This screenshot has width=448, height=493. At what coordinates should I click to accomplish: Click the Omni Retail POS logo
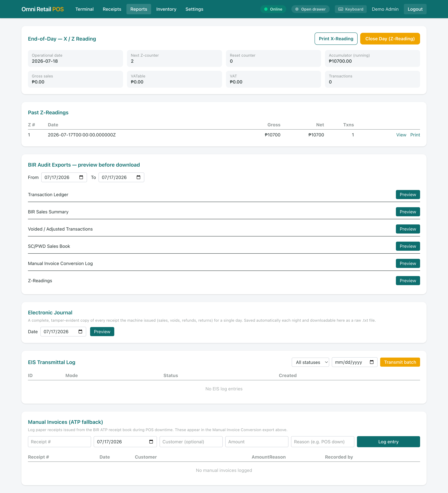click(x=43, y=9)
